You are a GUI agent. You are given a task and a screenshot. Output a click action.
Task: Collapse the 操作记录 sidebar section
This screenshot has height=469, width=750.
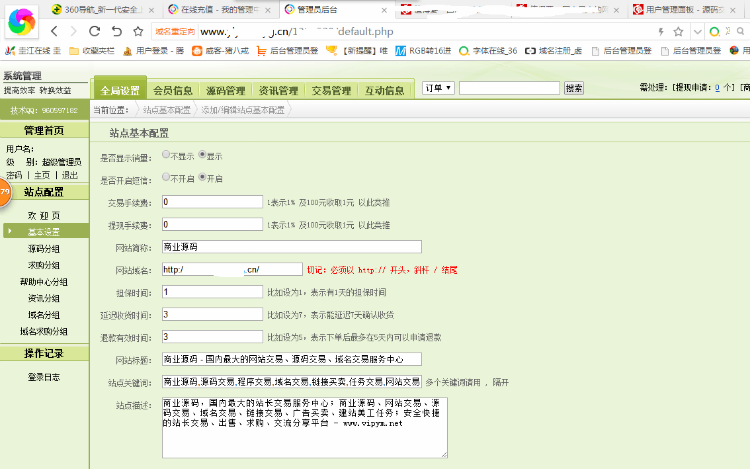coord(44,354)
